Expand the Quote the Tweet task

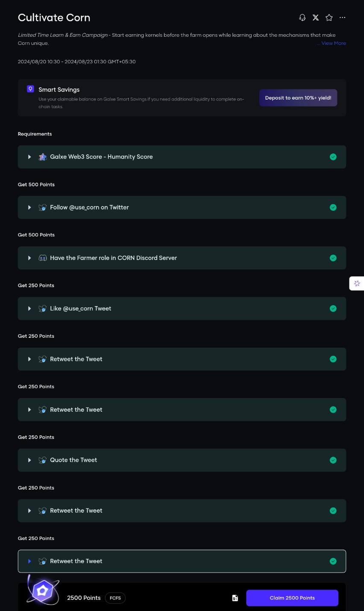pos(29,460)
